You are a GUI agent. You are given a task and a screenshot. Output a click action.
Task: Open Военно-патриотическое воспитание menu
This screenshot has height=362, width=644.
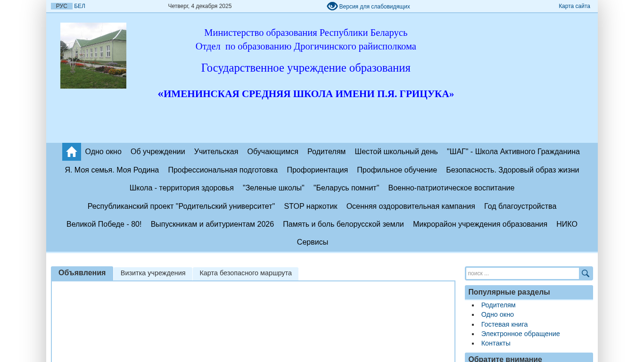(451, 188)
